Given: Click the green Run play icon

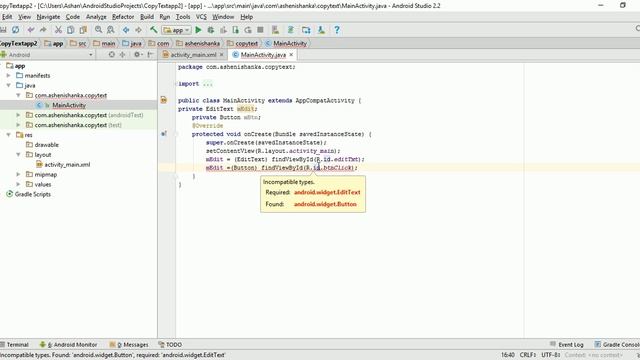Looking at the screenshot, I should [198, 30].
